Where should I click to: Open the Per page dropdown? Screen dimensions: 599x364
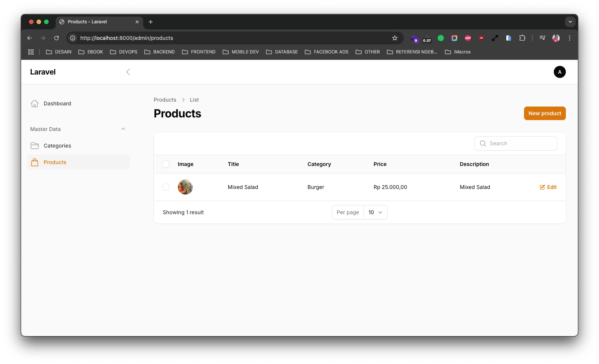click(x=375, y=212)
